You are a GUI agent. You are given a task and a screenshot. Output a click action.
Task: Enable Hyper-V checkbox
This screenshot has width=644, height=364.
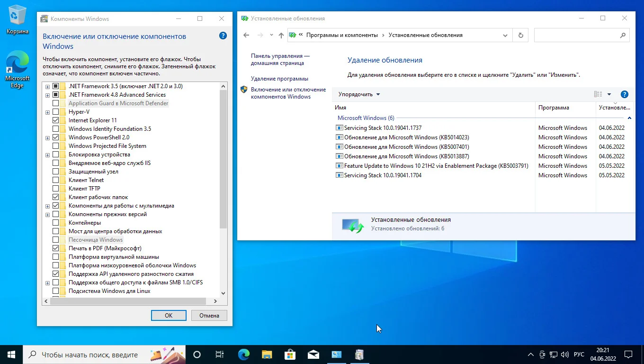[x=56, y=112]
